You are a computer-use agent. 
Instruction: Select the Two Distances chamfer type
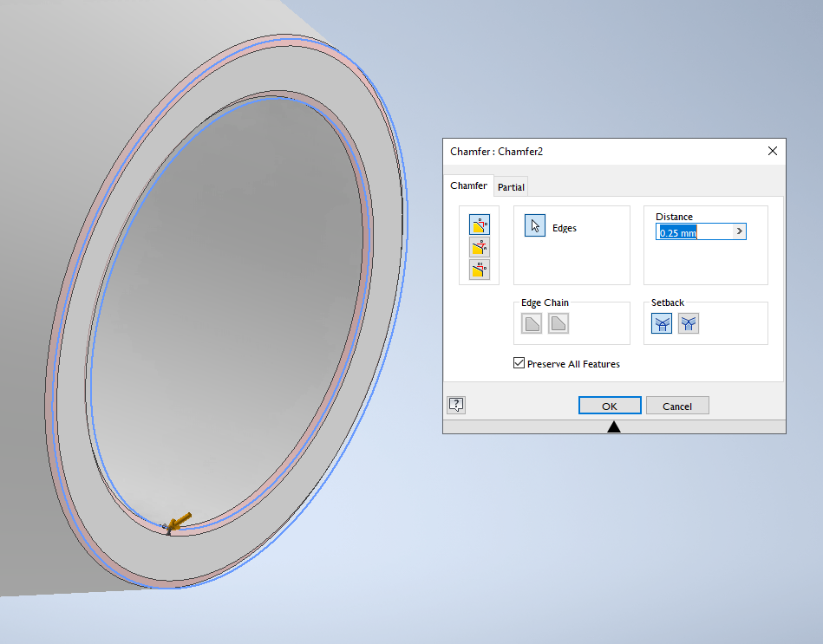[479, 270]
